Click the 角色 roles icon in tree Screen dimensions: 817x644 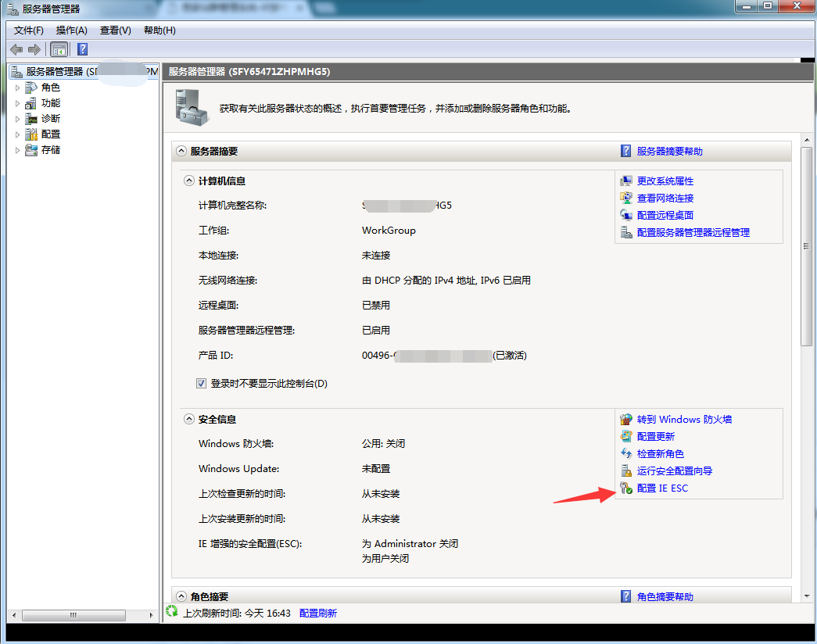[31, 88]
